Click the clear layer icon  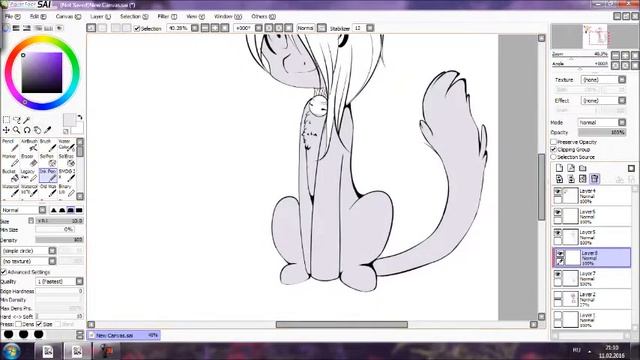(583, 179)
